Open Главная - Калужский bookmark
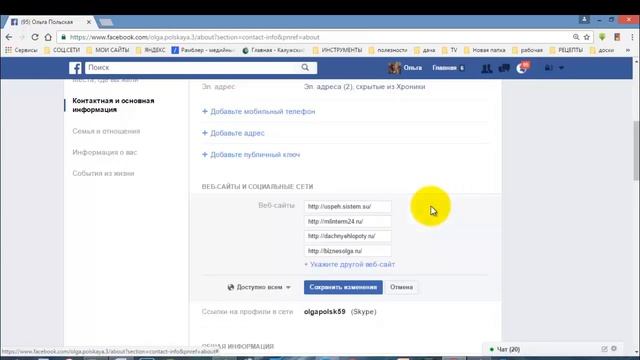640x360 pixels. click(273, 50)
